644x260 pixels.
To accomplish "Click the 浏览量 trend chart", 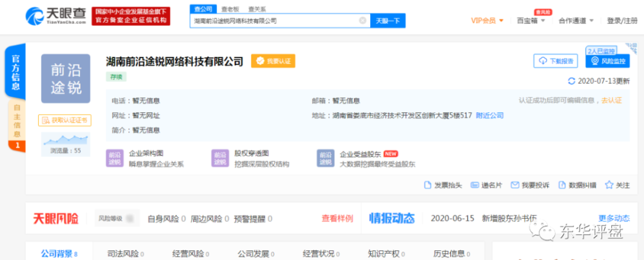I will coord(66,145).
